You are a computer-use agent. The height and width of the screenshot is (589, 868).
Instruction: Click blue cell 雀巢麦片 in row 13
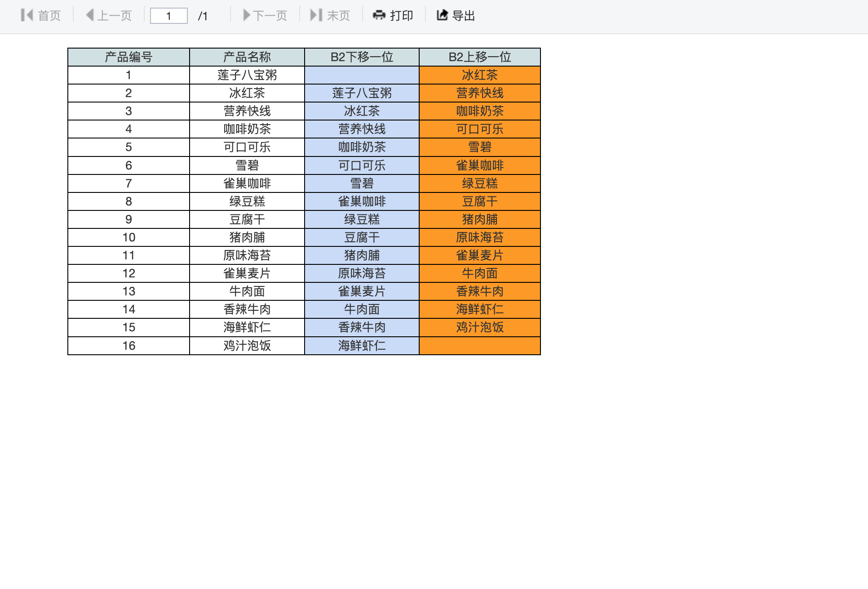[362, 291]
